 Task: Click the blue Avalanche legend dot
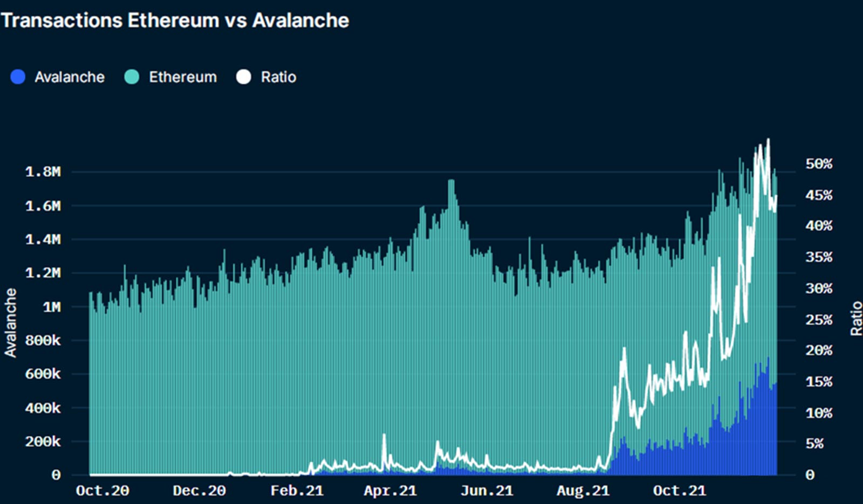pos(18,77)
